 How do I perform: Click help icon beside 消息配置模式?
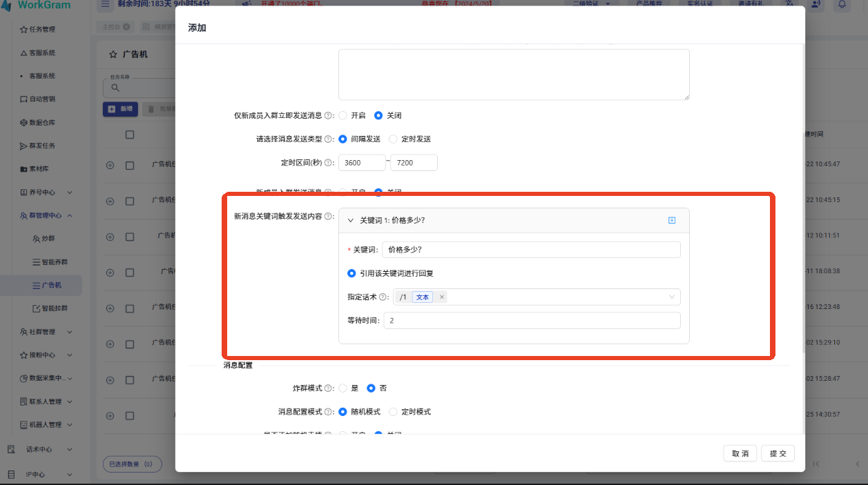(x=329, y=412)
